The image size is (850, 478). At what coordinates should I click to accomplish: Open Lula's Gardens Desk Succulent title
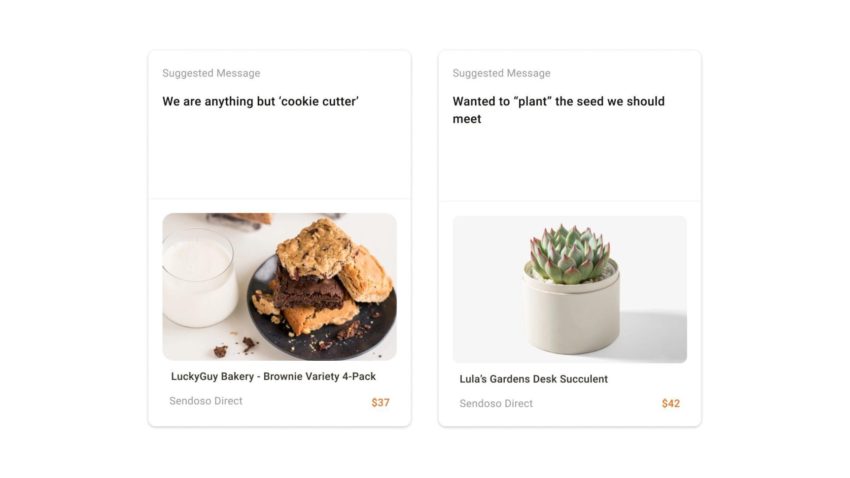coord(533,379)
